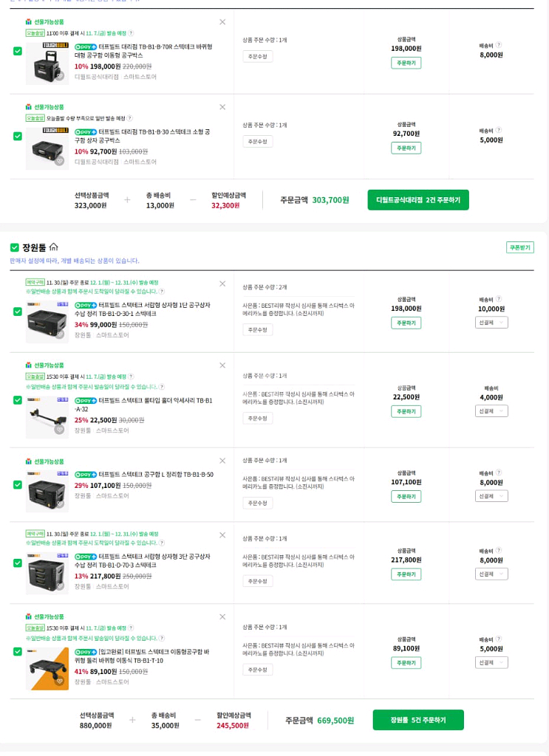
Task: Uncheck the TB-B1-B-70R 바퀴형 공구박스 checkbox
Action: (x=16, y=52)
